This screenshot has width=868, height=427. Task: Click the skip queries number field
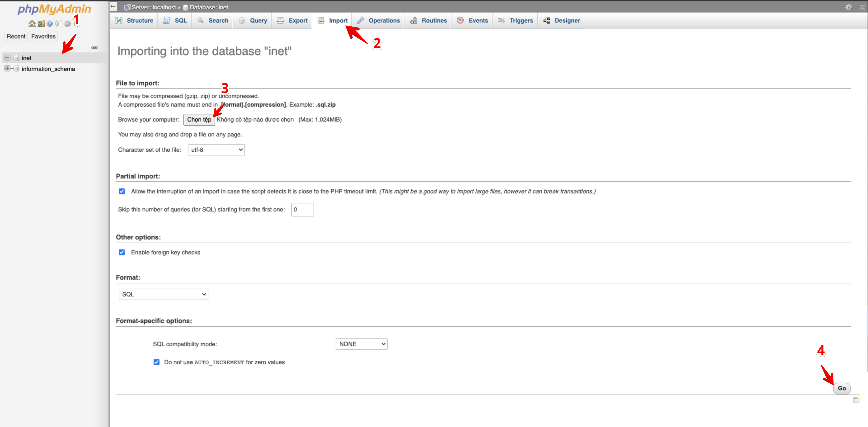(302, 210)
